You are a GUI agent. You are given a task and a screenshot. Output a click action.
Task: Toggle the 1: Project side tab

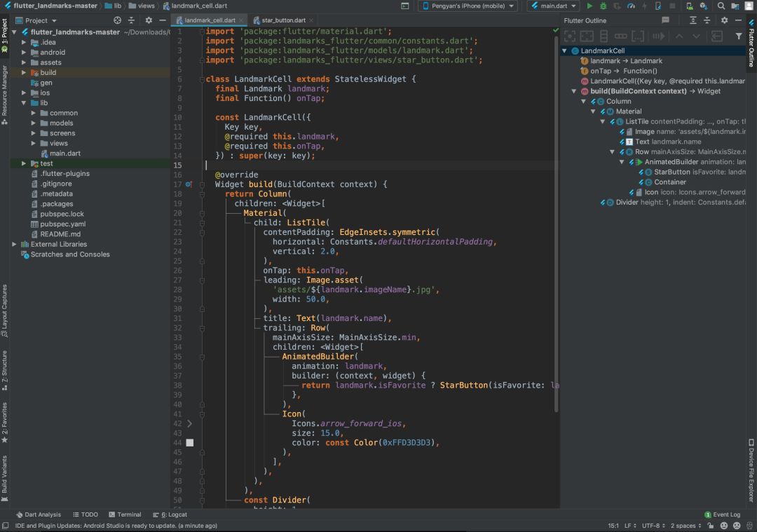[x=4, y=35]
